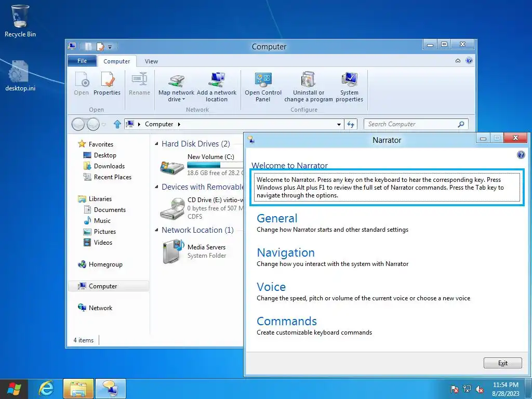The width and height of the screenshot is (532, 399).
Task: Open Narrator Commands settings
Action: [x=287, y=321]
